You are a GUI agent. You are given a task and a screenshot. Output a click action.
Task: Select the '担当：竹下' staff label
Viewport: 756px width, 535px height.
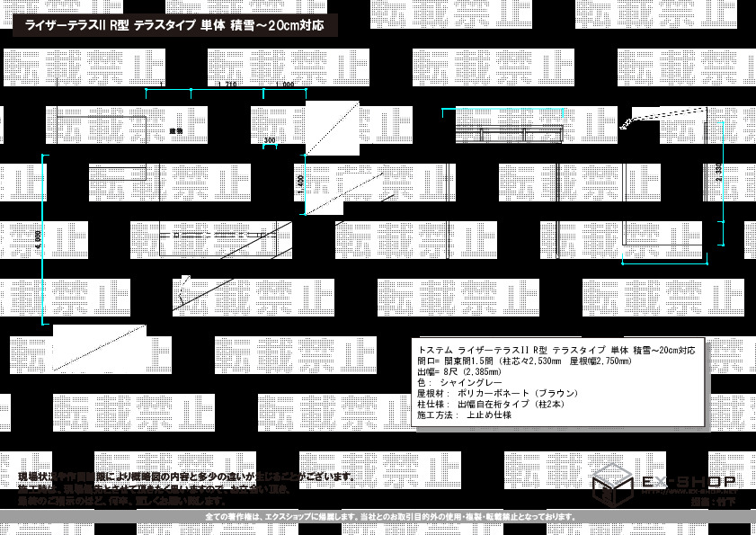click(x=713, y=501)
